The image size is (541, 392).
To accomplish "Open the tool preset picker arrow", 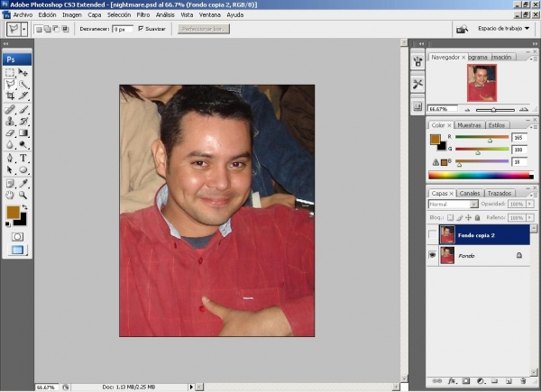I will click(23, 30).
